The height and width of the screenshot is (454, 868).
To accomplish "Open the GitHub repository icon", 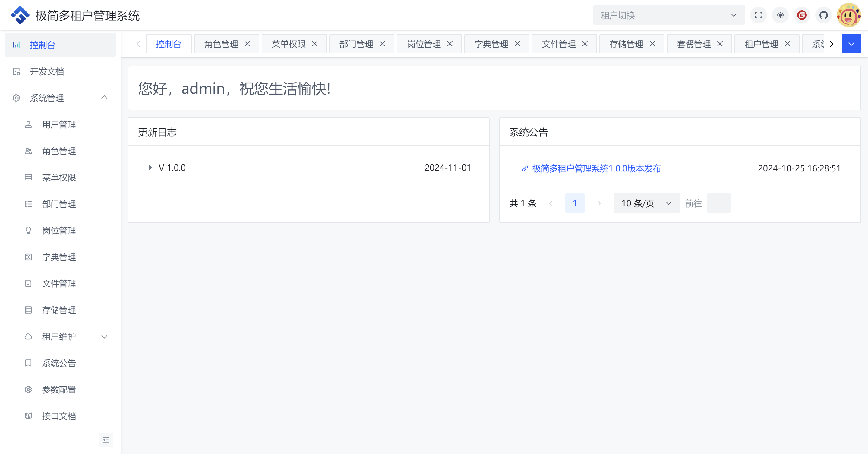I will click(x=823, y=15).
